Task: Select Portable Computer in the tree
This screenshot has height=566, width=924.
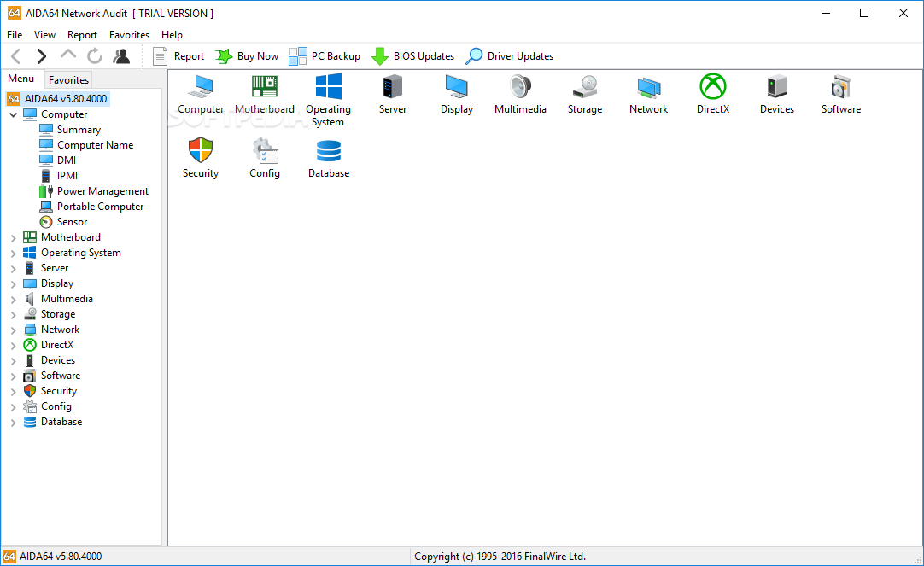Action: click(x=91, y=206)
